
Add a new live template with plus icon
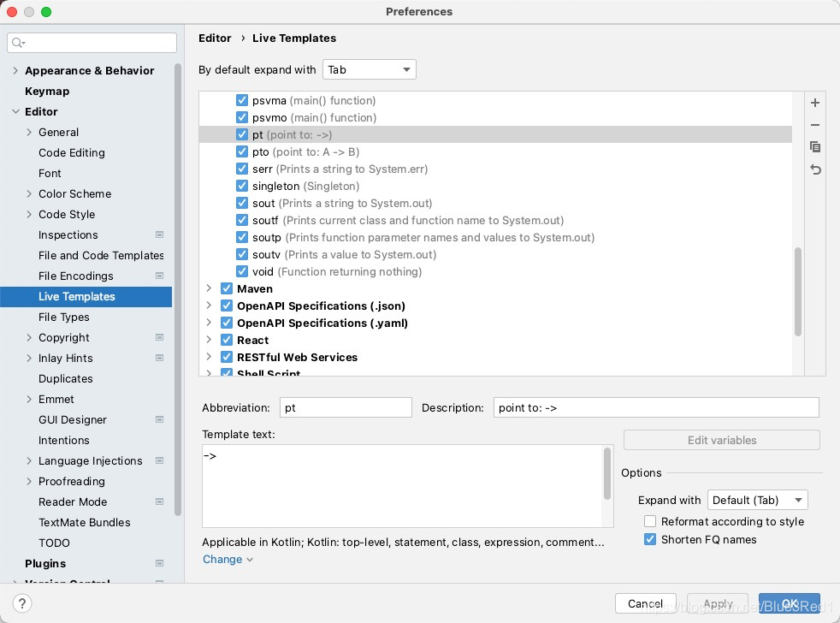pos(815,103)
